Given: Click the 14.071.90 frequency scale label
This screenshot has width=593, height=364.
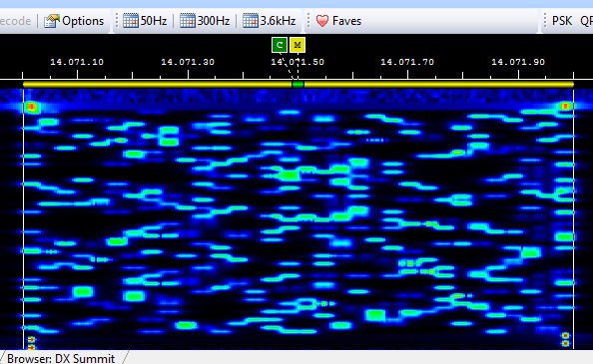Looking at the screenshot, I should (x=518, y=62).
